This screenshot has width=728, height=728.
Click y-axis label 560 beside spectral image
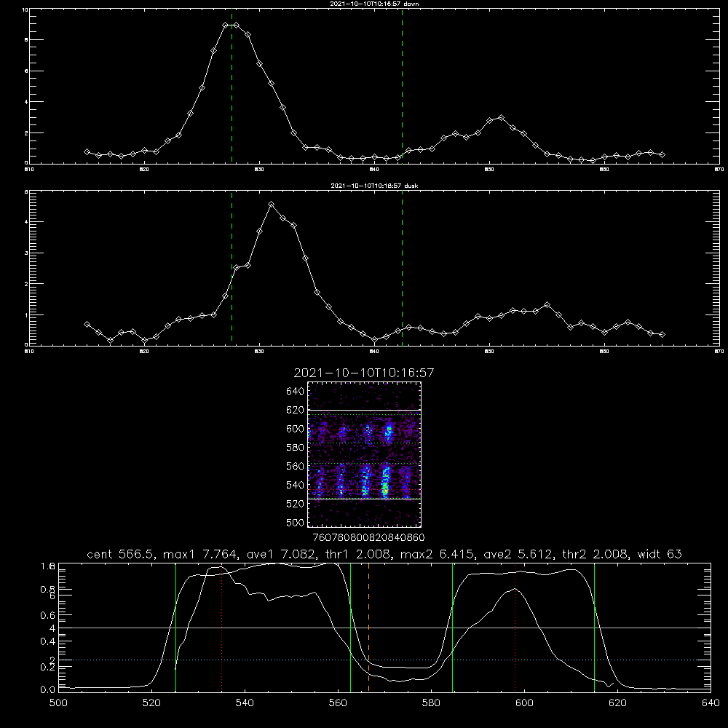(296, 466)
